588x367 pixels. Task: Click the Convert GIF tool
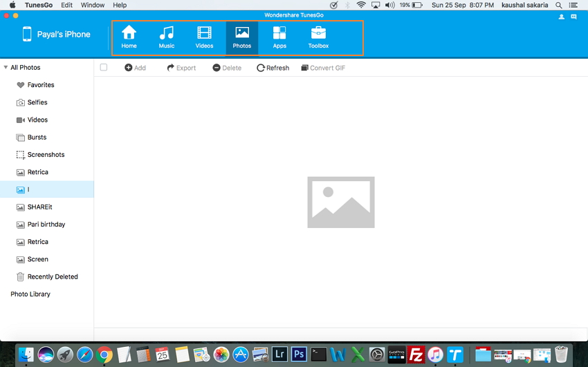click(323, 68)
